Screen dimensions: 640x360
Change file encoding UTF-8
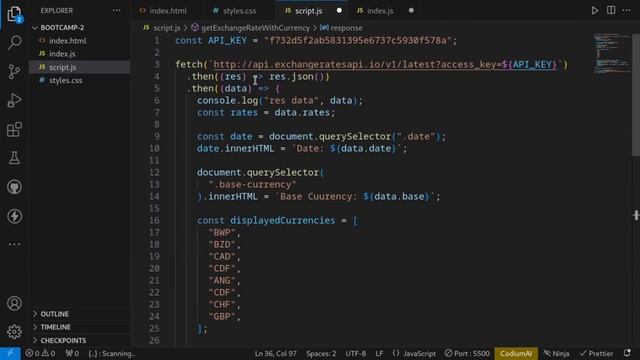[356, 353]
